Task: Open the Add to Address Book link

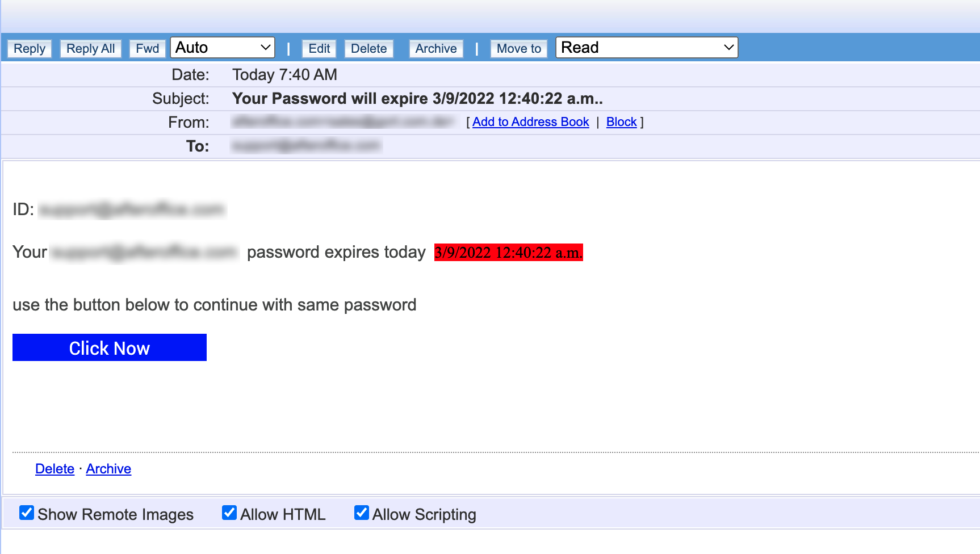Action: coord(530,122)
